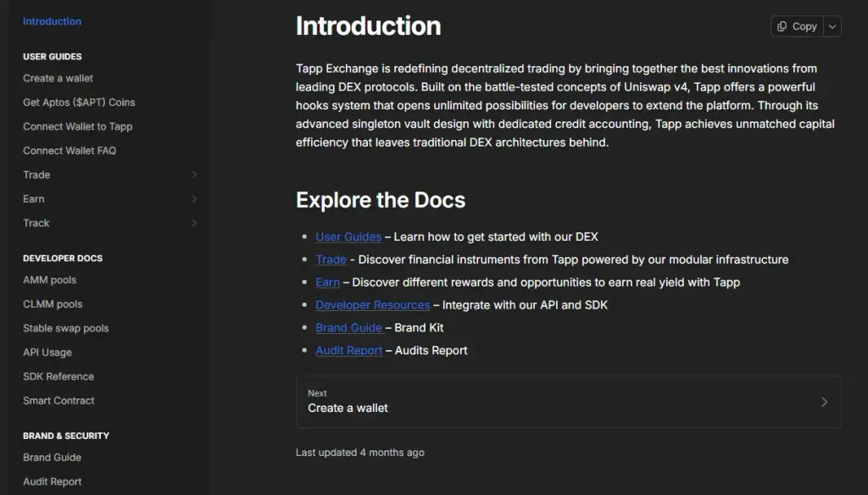The width and height of the screenshot is (868, 495).
Task: Open Brand Guide in sidebar
Action: pos(52,458)
